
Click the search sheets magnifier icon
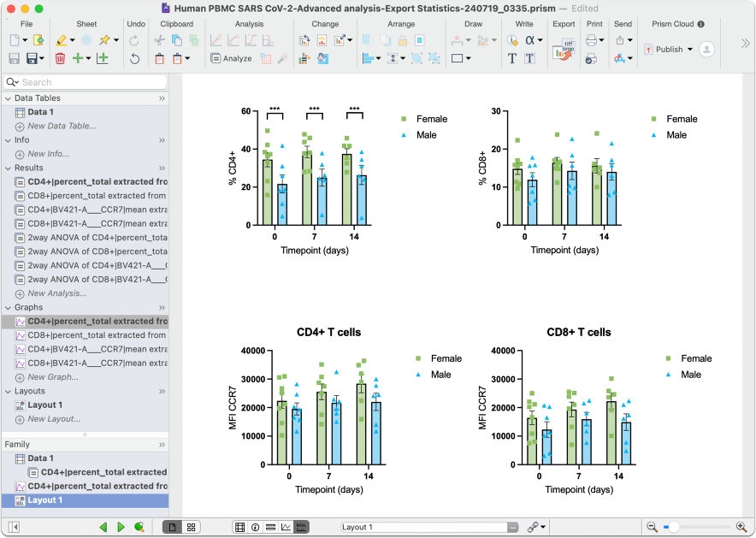[x=139, y=527]
